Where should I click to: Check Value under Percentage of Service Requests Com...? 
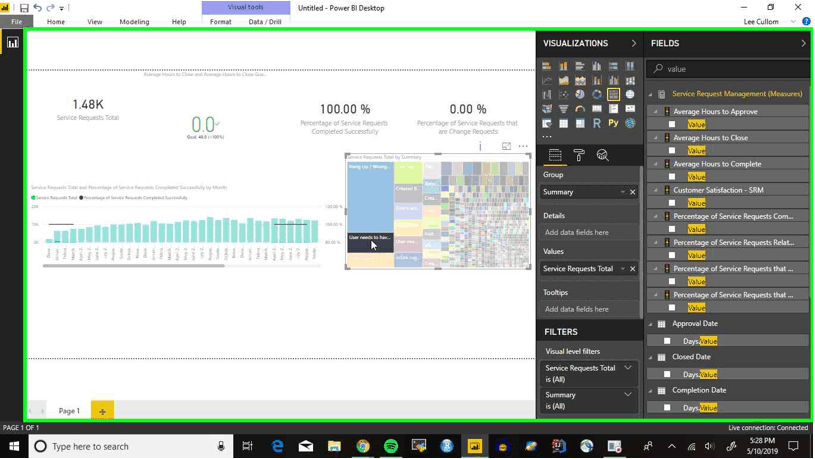tap(672, 229)
